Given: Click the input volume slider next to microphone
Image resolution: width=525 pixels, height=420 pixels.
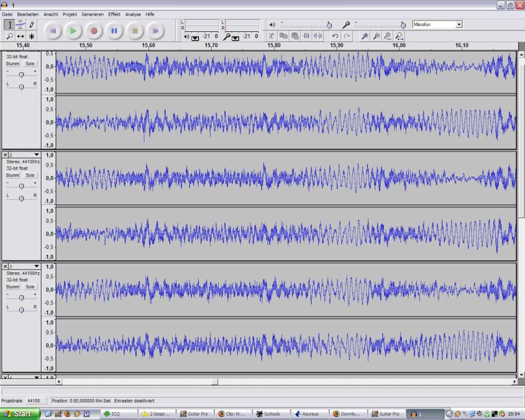Looking at the screenshot, I should pos(380,25).
